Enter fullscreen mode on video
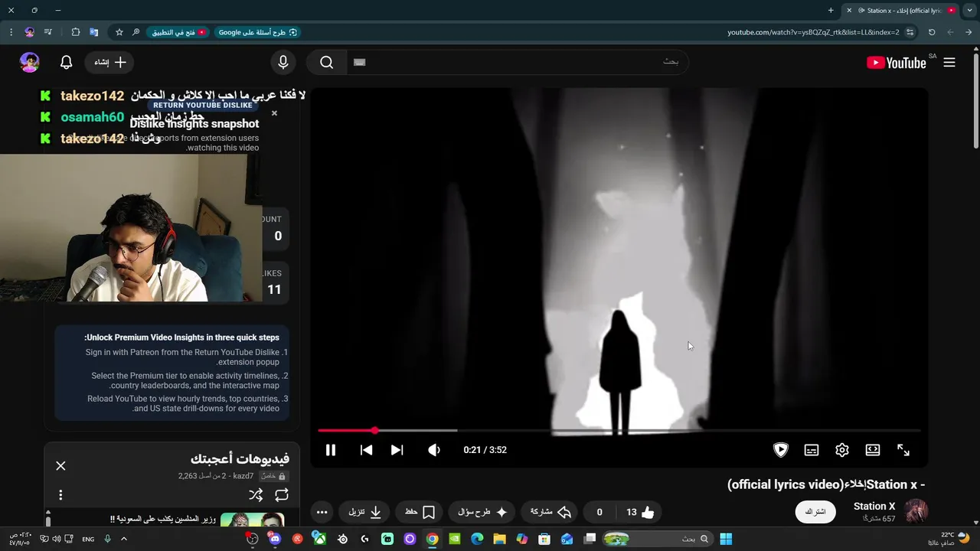Screen dimensions: 980x551 point(903,450)
